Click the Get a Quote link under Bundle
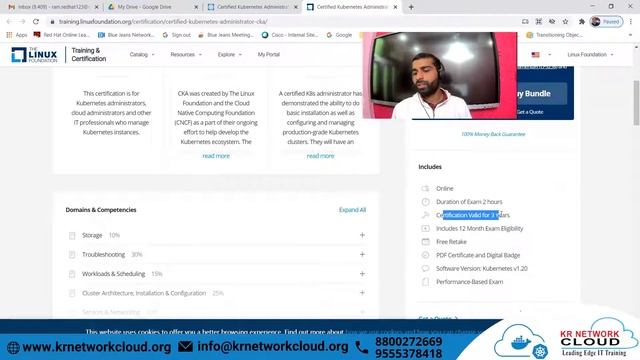 [530, 112]
